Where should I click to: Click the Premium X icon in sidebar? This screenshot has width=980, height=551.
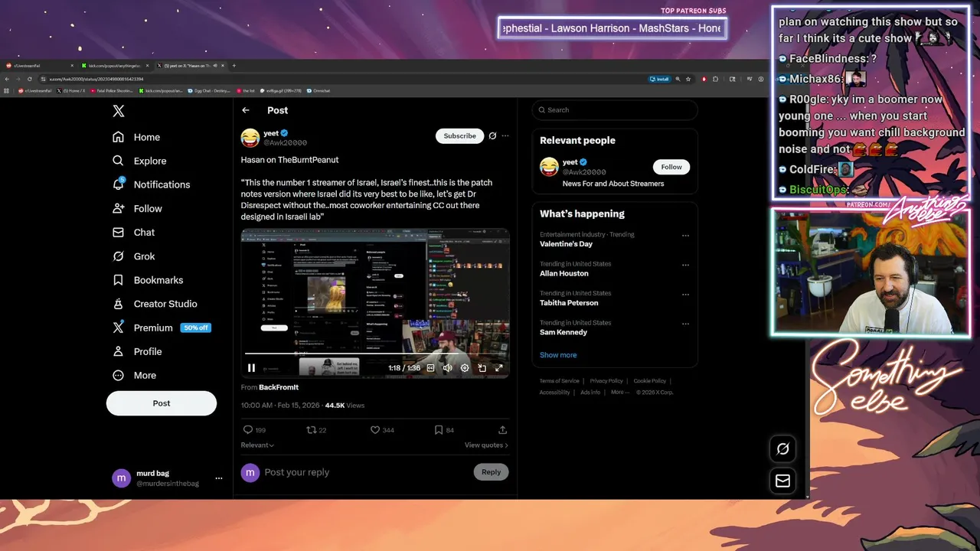[x=118, y=328]
